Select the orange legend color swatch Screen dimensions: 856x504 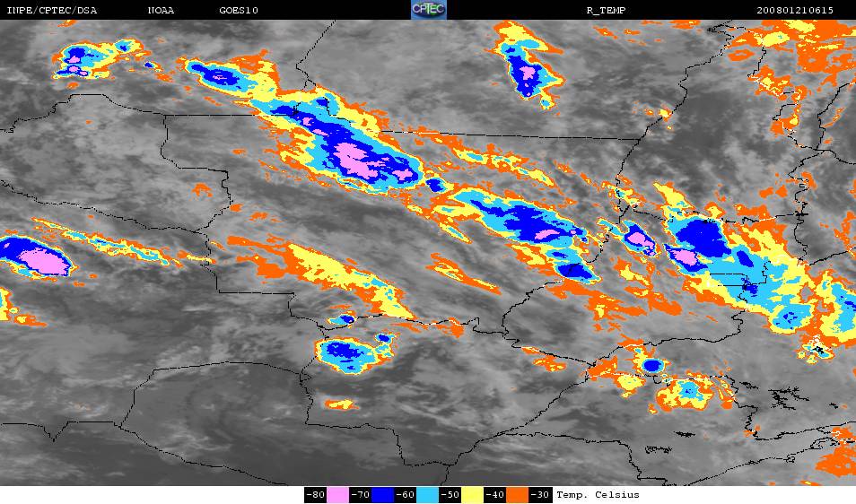517,495
